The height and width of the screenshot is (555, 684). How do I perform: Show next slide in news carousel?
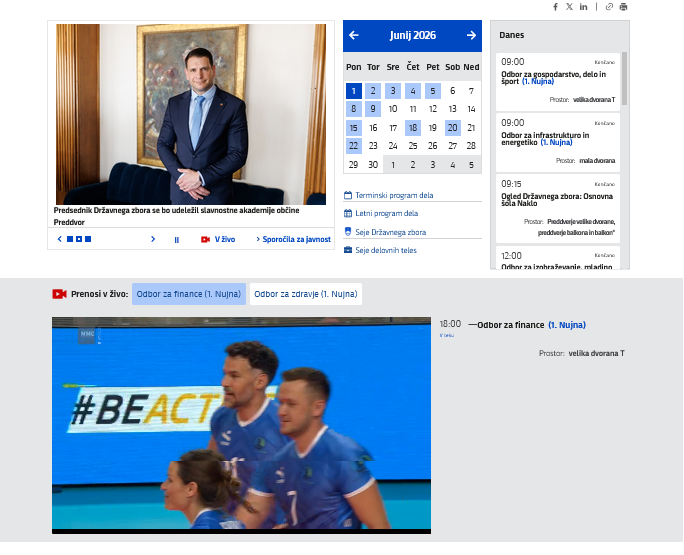point(153,239)
